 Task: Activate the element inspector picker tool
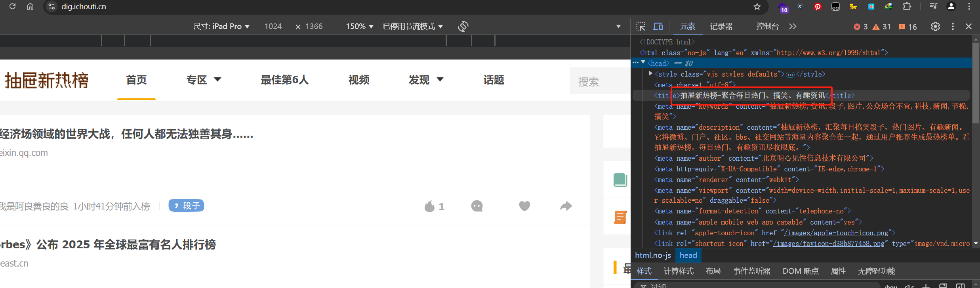pyautogui.click(x=641, y=27)
